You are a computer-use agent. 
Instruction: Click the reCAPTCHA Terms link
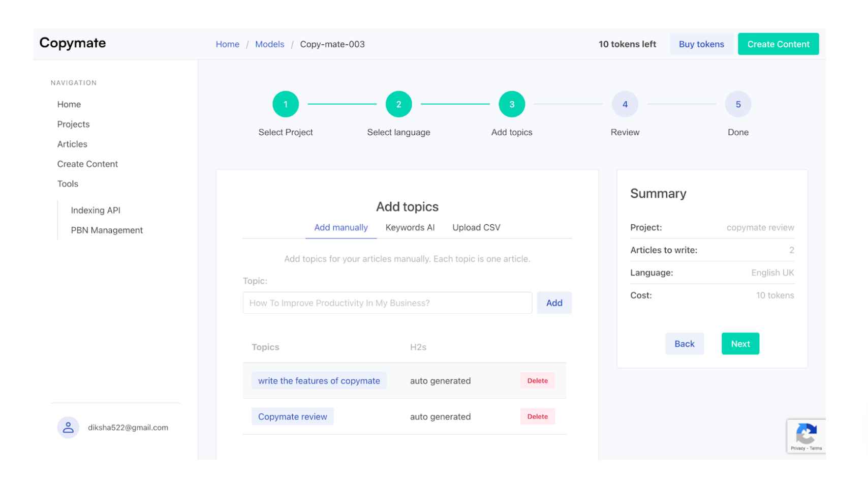tap(816, 448)
